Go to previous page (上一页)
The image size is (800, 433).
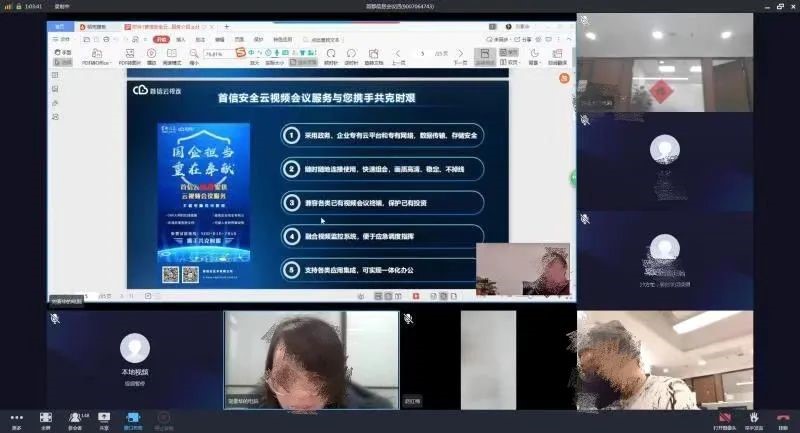[x=398, y=56]
